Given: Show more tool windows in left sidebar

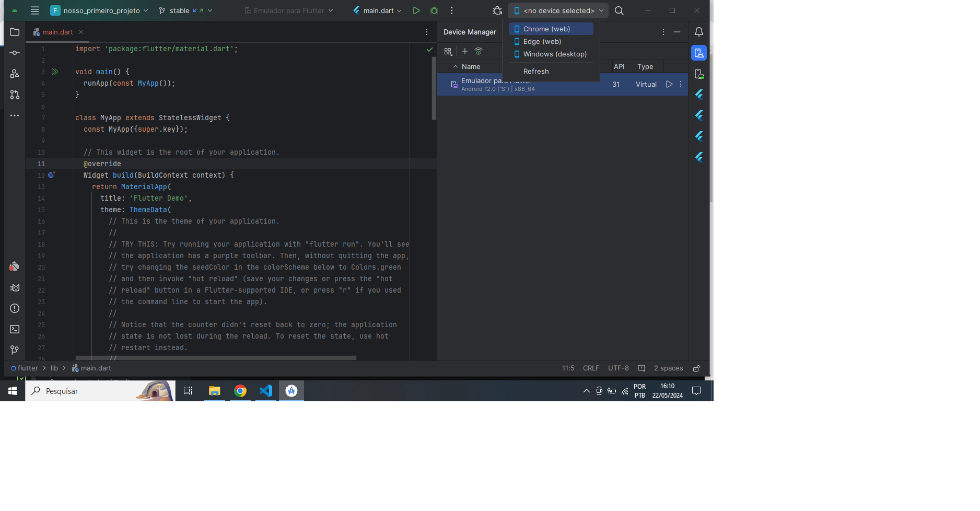Looking at the screenshot, I should (15, 115).
